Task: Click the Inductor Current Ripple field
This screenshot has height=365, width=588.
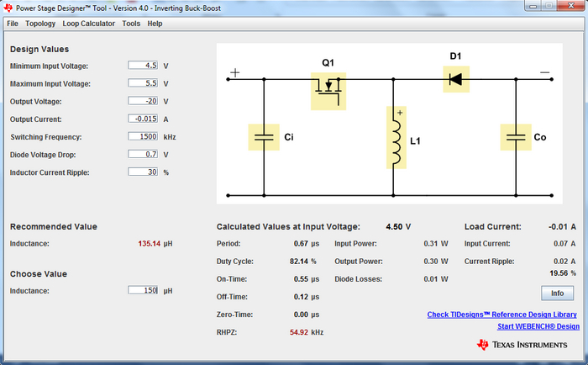Action: (143, 172)
